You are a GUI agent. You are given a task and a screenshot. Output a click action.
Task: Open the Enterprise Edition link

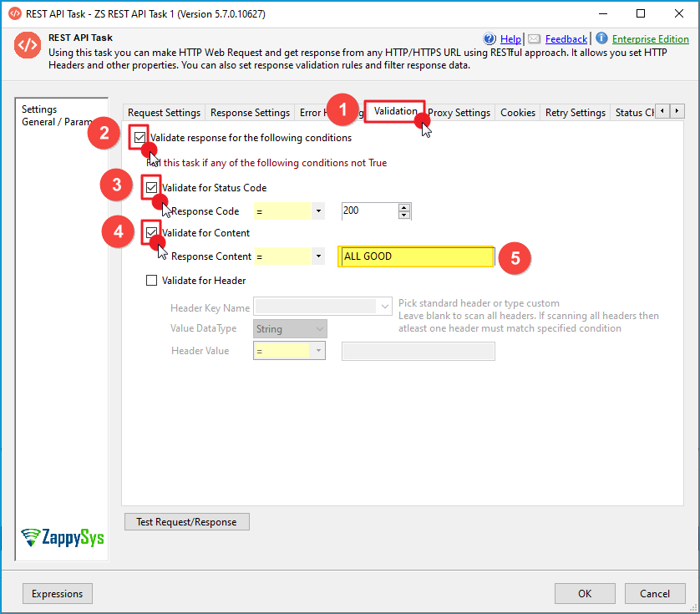[x=650, y=39]
